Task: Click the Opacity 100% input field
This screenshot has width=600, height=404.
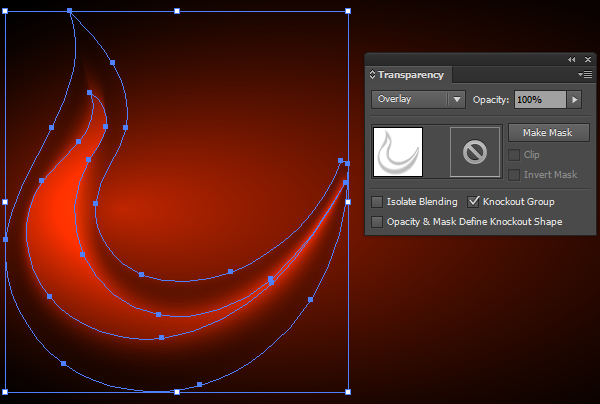Action: (x=540, y=99)
